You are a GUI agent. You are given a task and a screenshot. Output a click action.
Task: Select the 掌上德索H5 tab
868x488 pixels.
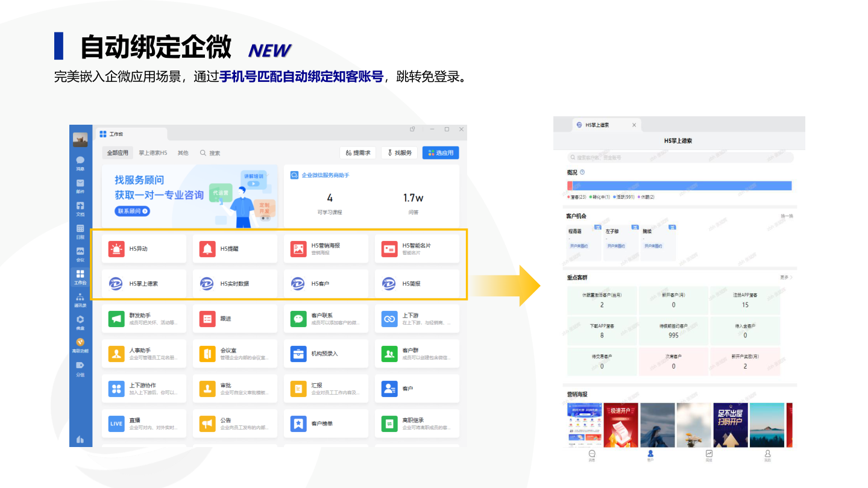153,153
